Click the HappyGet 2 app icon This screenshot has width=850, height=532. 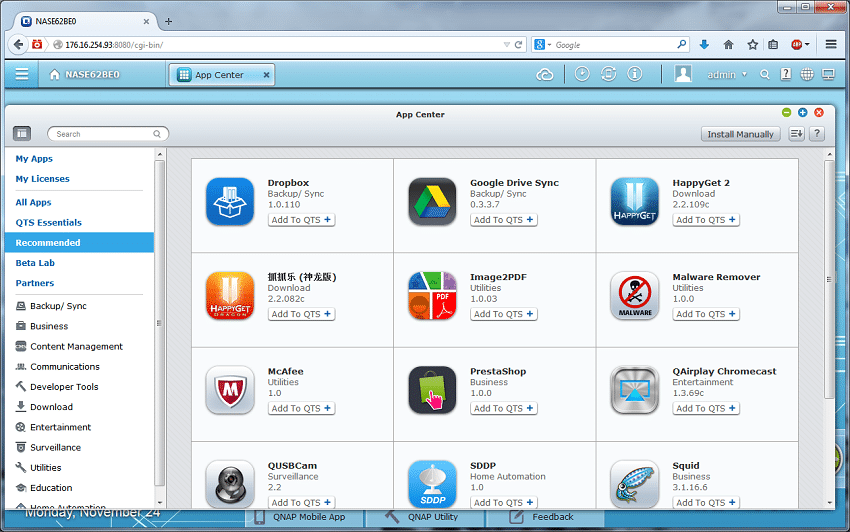point(634,202)
